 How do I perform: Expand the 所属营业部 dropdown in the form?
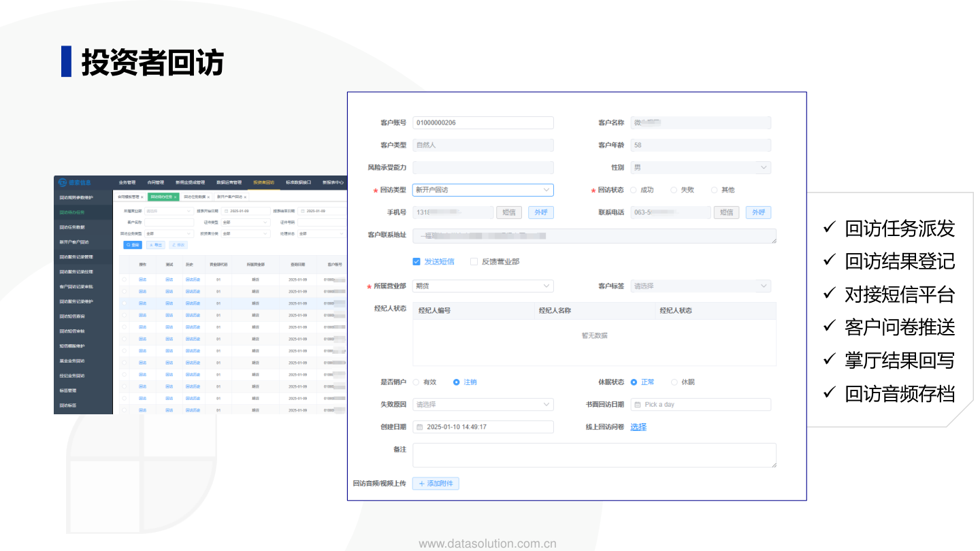pos(483,286)
